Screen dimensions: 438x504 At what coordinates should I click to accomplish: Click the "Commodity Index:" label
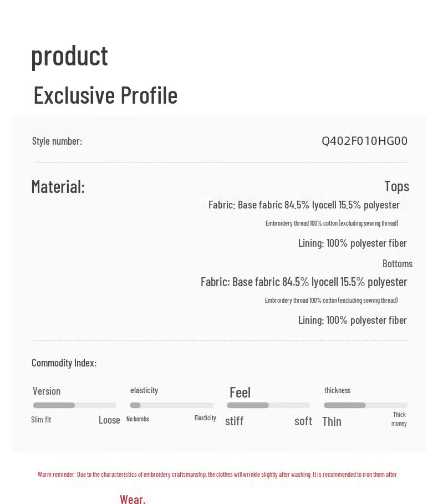click(x=64, y=363)
